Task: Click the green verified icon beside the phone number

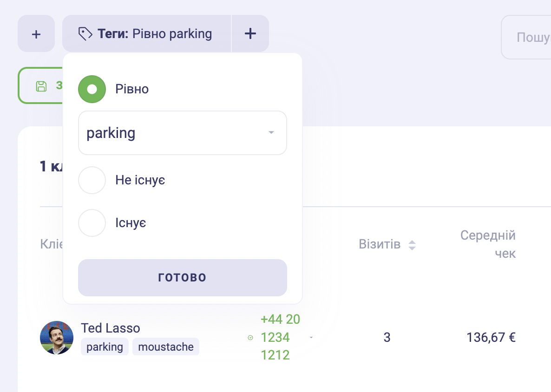Action: (x=250, y=338)
